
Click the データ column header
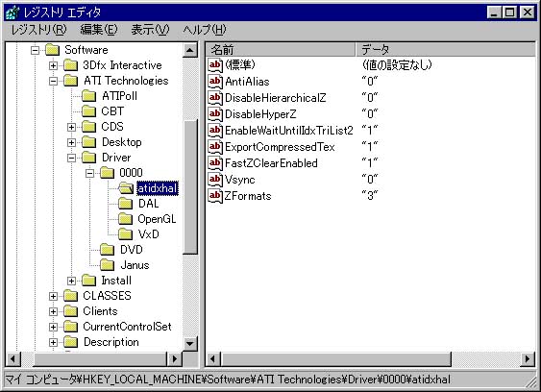445,50
